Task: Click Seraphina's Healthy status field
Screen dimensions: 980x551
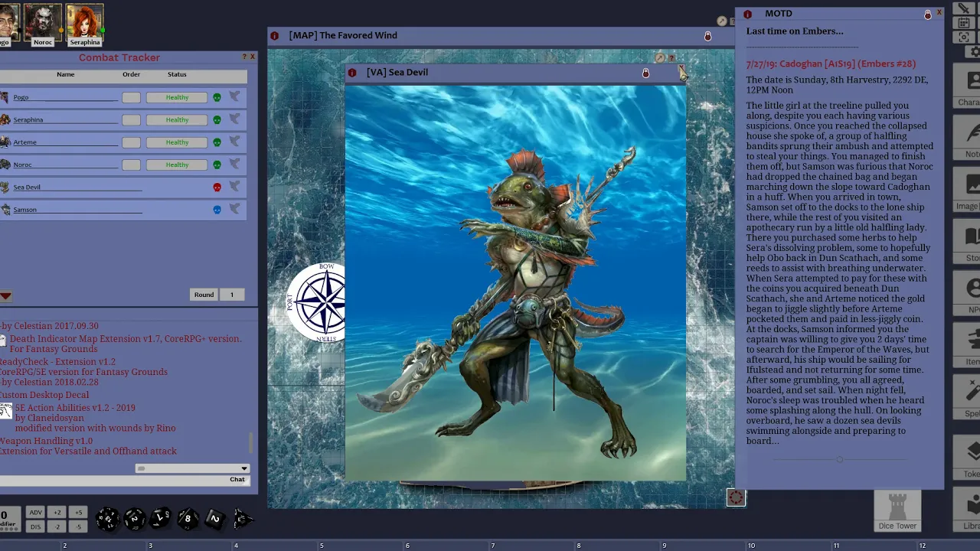Action: [177, 119]
